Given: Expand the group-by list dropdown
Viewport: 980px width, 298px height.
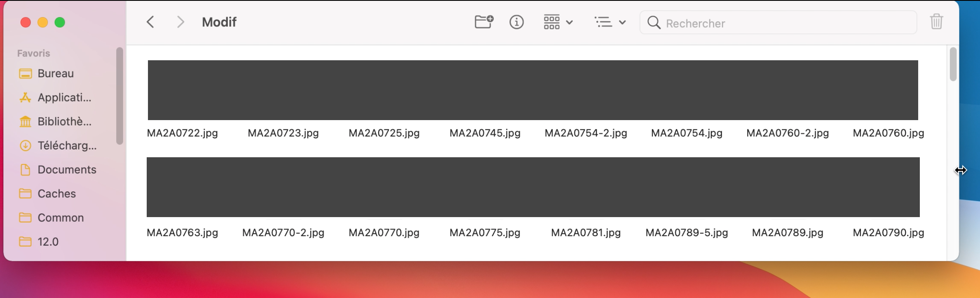Looking at the screenshot, I should click(x=610, y=22).
